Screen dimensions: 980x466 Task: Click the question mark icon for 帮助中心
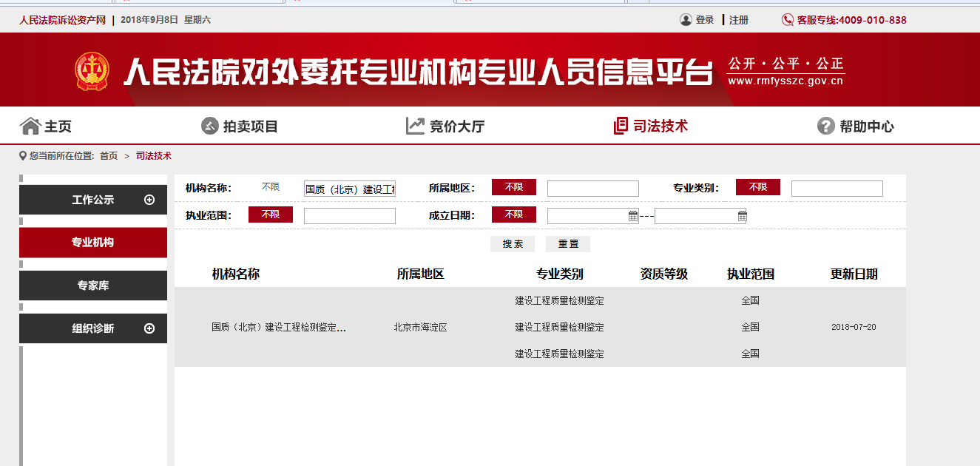click(825, 126)
